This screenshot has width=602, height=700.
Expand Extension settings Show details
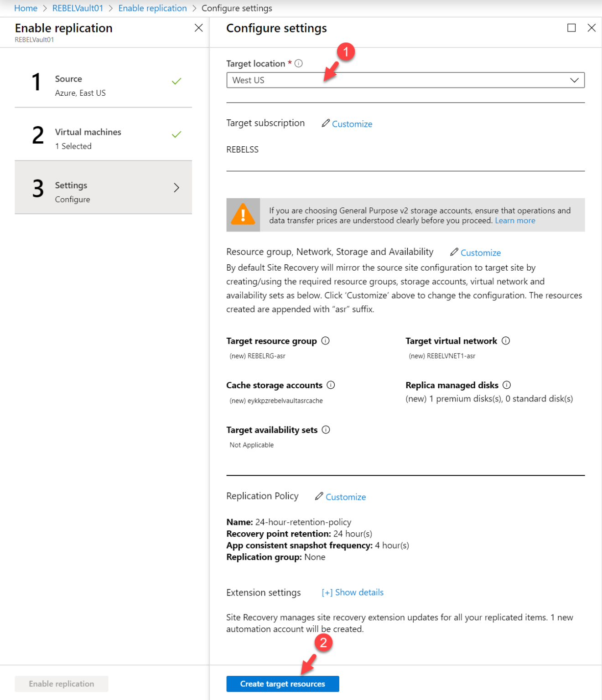point(352,592)
